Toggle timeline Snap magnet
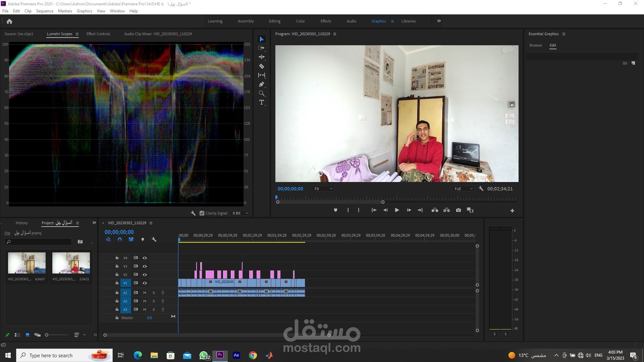The image size is (644, 362). 120,239
